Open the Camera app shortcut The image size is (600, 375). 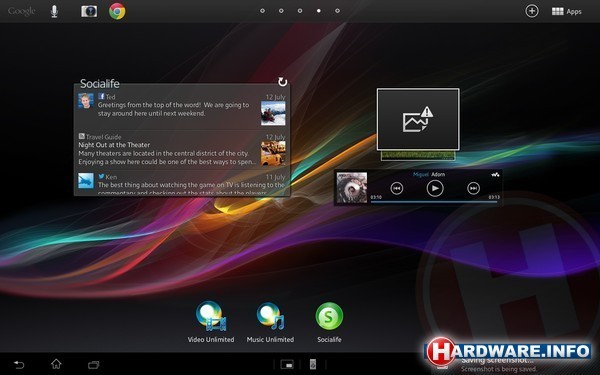pos(89,11)
